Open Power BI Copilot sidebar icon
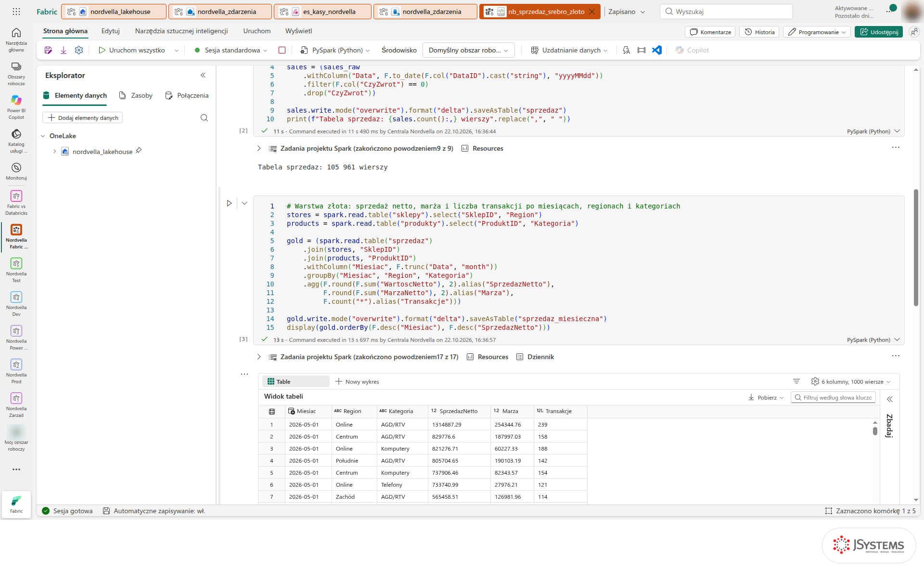The height and width of the screenshot is (571, 924). [16, 107]
